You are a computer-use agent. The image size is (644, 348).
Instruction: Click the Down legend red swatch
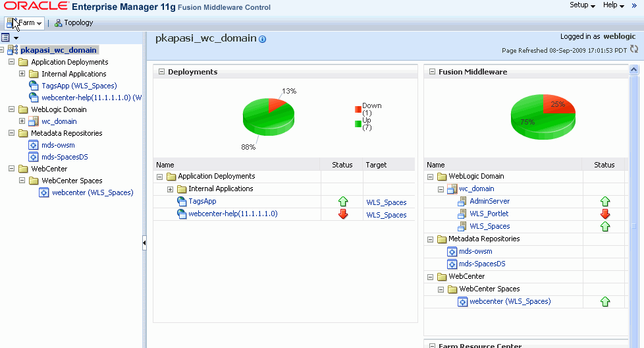click(358, 109)
